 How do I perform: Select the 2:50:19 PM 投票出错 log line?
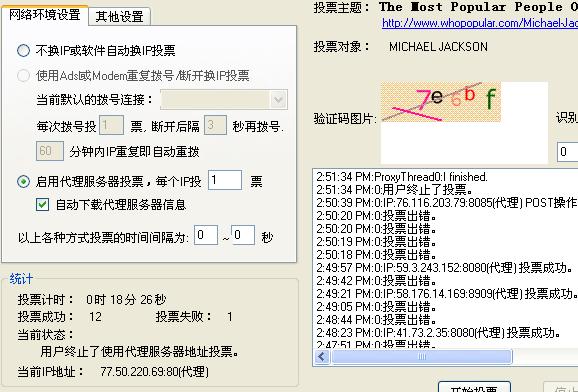[x=376, y=242]
